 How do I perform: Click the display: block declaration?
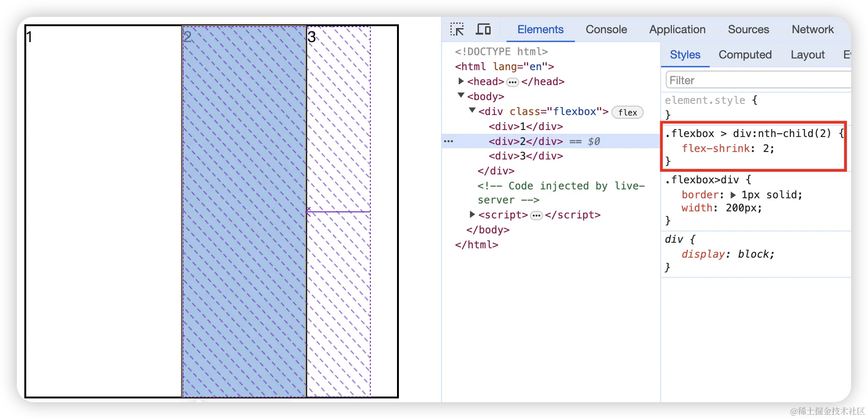(728, 254)
